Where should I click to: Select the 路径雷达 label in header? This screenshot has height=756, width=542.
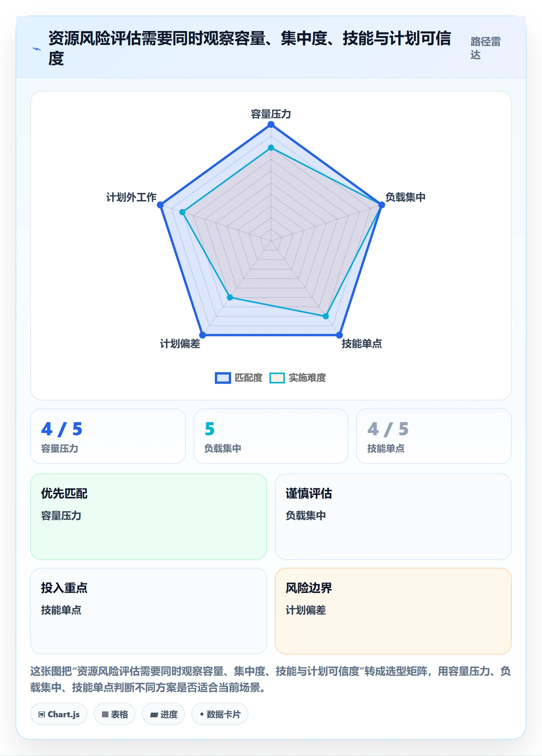point(485,48)
